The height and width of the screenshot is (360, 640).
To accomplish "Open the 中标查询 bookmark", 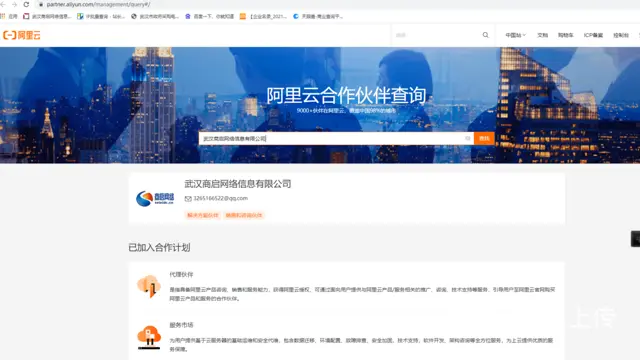I will click(101, 16).
